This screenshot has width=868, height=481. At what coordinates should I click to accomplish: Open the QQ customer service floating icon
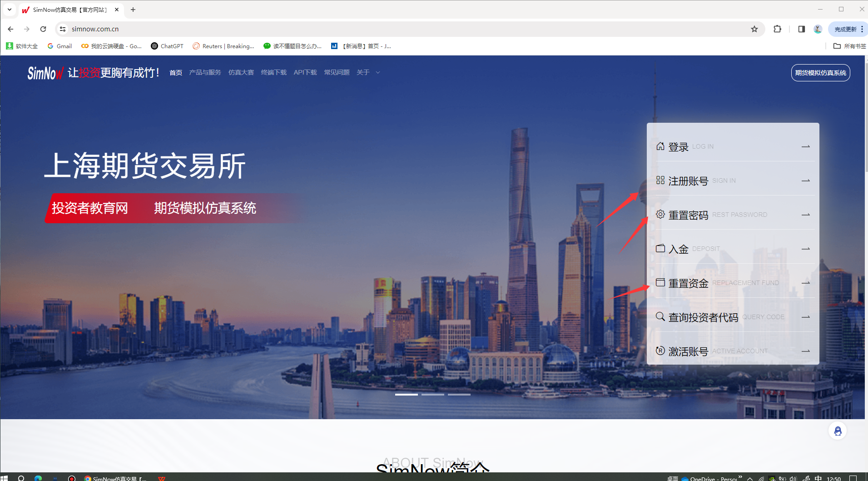[x=838, y=431]
